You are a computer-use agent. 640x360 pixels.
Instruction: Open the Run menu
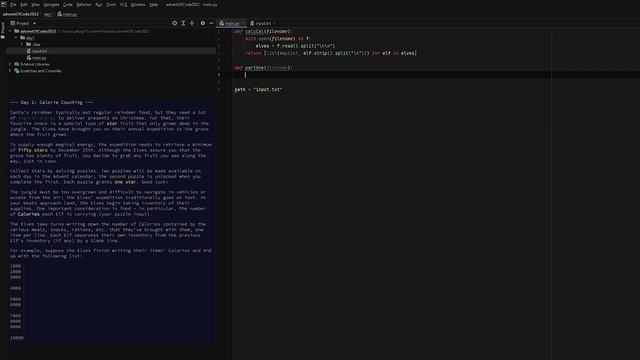(99, 4)
